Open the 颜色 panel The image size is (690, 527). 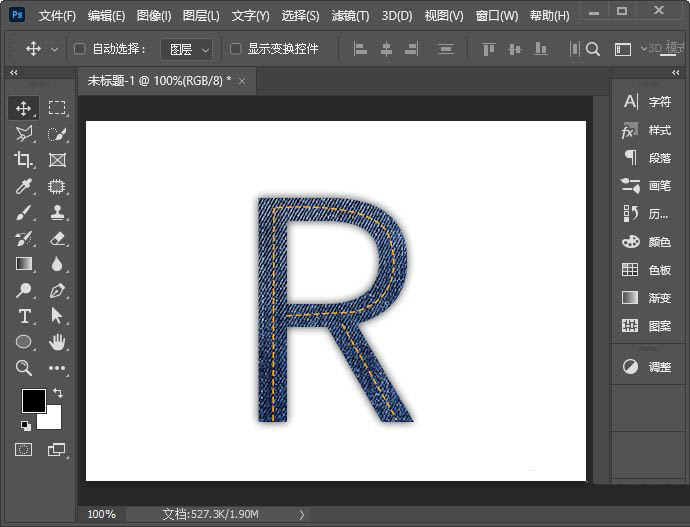pos(647,242)
